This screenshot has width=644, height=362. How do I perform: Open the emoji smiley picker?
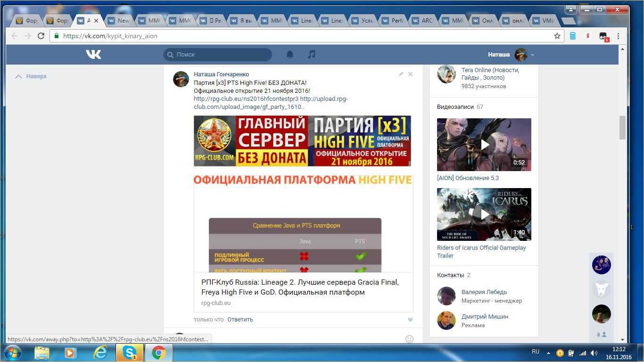click(x=409, y=339)
